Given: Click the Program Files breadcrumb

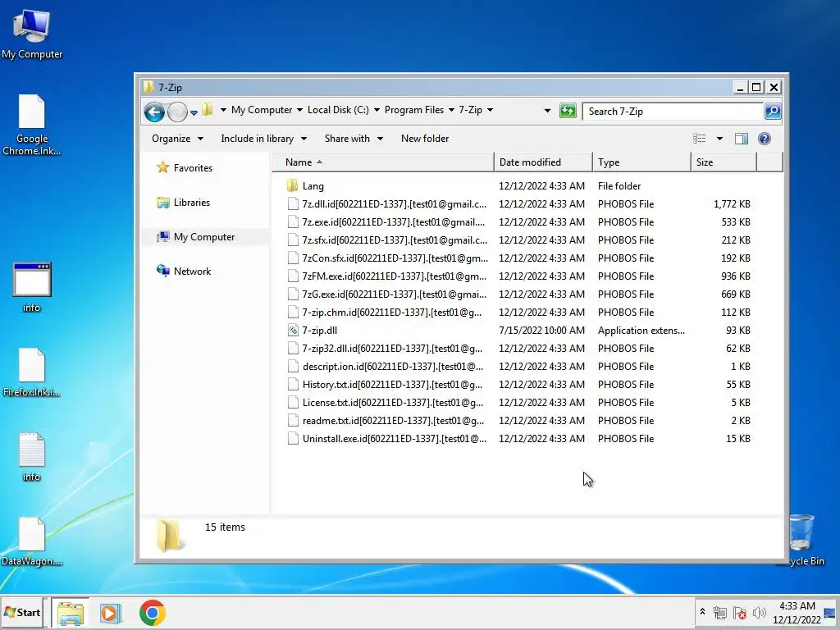Looking at the screenshot, I should 414,110.
